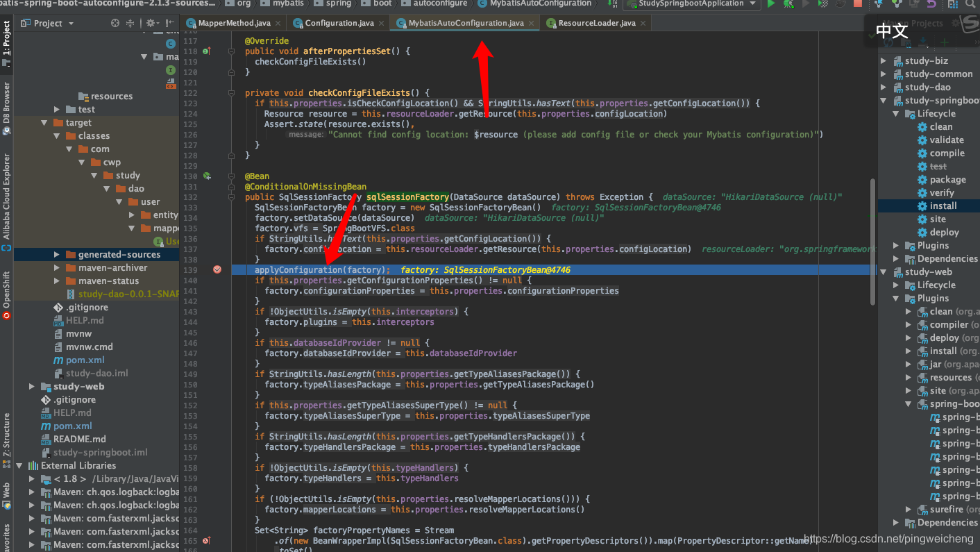Run StudySpringbootApplication with the green play icon

point(771,4)
